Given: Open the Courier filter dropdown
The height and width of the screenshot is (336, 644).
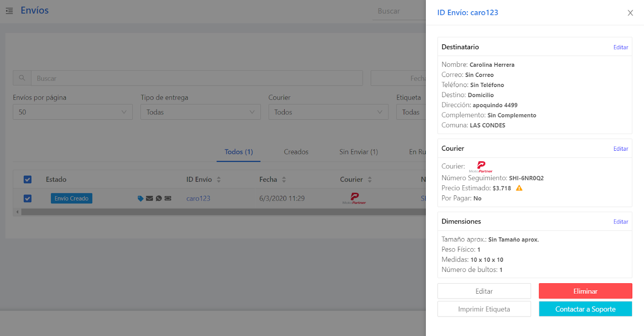Looking at the screenshot, I should (328, 112).
